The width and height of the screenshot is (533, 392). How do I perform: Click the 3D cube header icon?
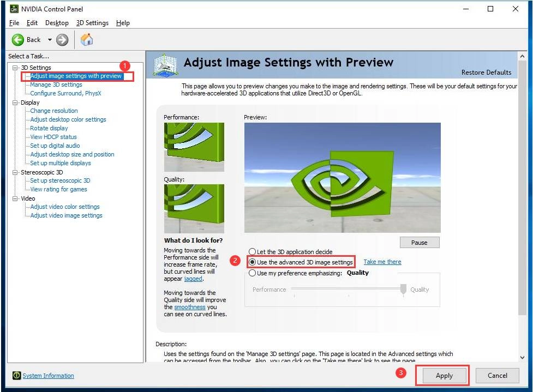point(165,64)
